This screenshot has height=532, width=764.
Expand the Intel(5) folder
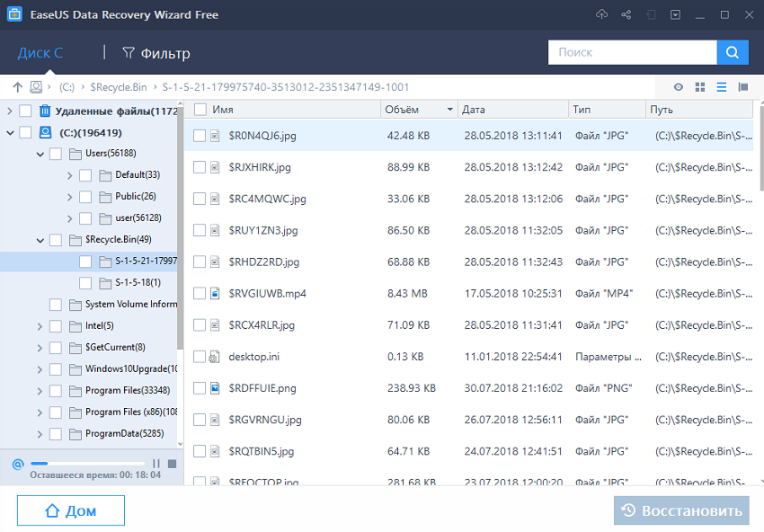[x=40, y=326]
